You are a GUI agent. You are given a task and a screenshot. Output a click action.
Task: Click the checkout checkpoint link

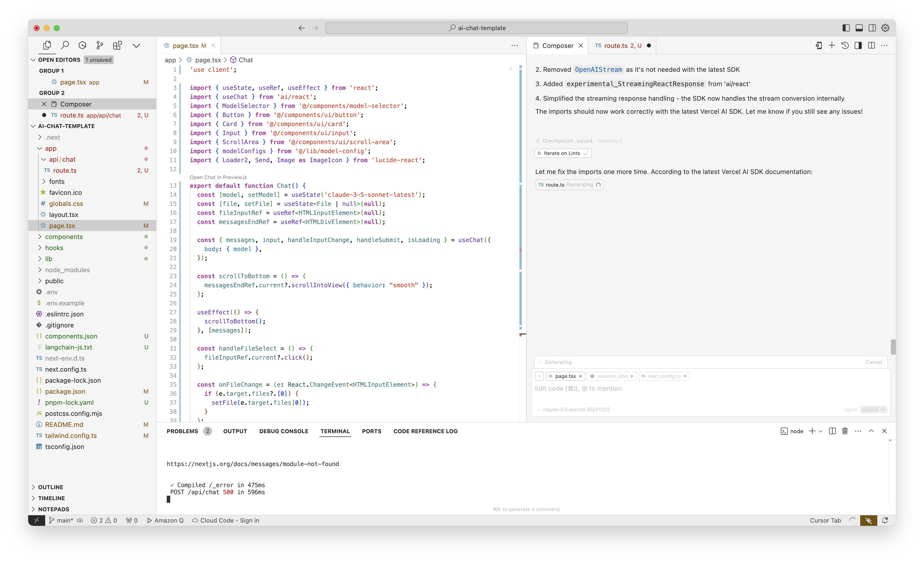pos(609,141)
